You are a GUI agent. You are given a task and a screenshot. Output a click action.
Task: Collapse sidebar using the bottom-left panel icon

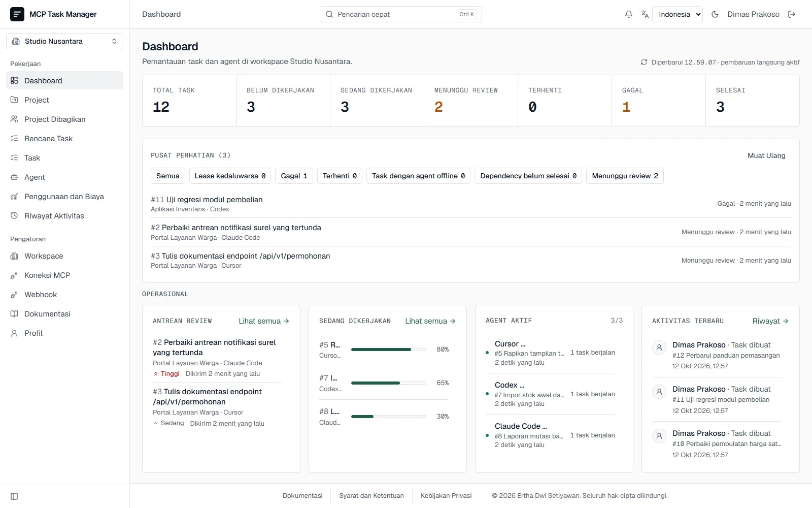[x=14, y=496]
